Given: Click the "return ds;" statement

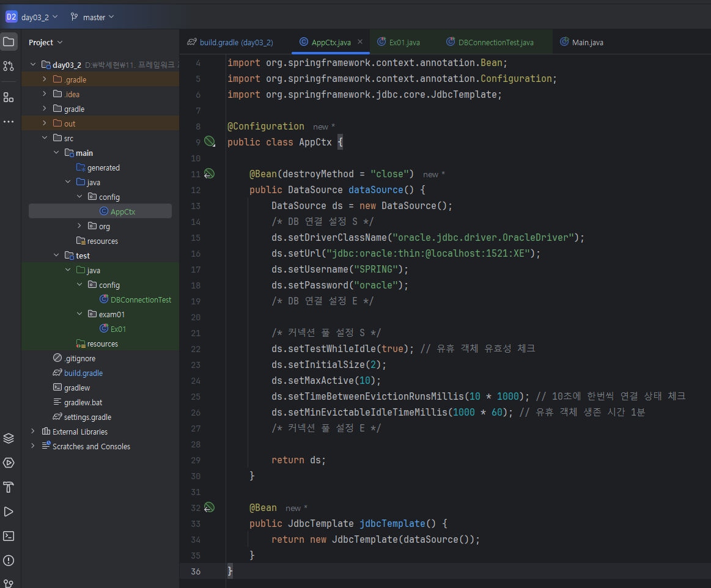Looking at the screenshot, I should (298, 460).
